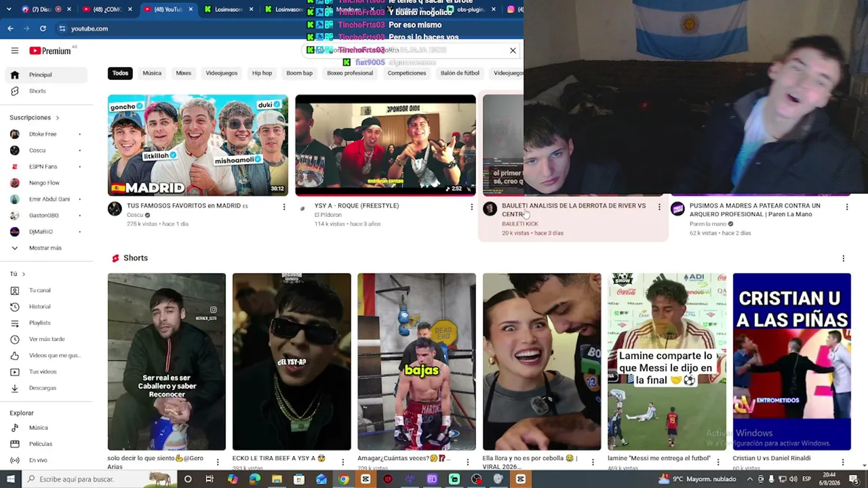
Task: Open options for 'Amagar¿Cuántas veces?' short
Action: [x=468, y=462]
